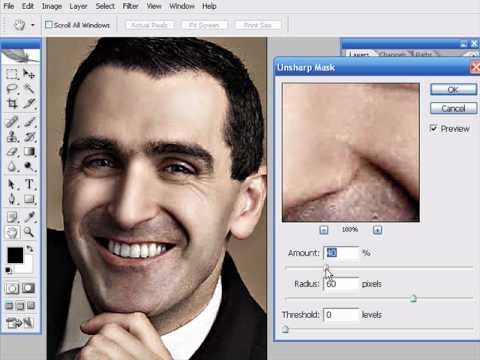Zoom in the filter preview with plus
Screen dimensions: 480x360
coord(377,230)
